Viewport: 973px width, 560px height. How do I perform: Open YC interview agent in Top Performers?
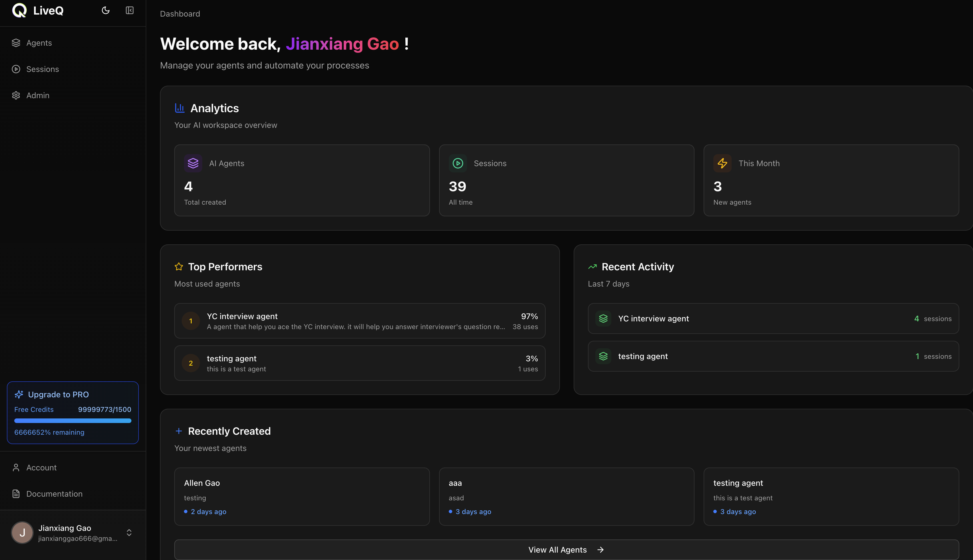360,321
